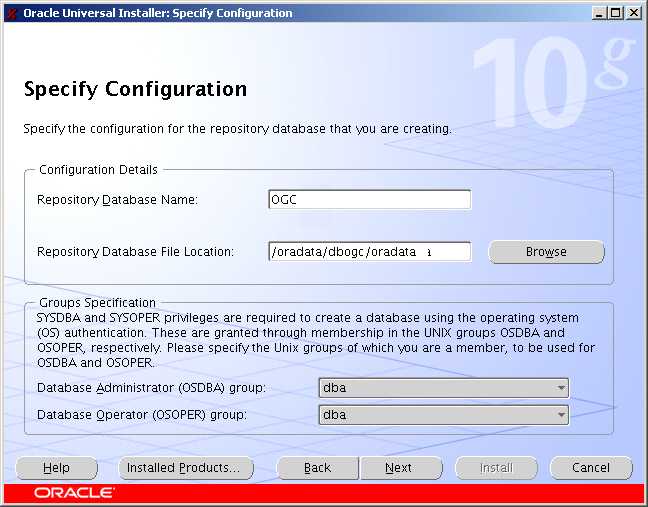The width and height of the screenshot is (648, 507).
Task: Go Back to the previous installer step
Action: pos(317,468)
